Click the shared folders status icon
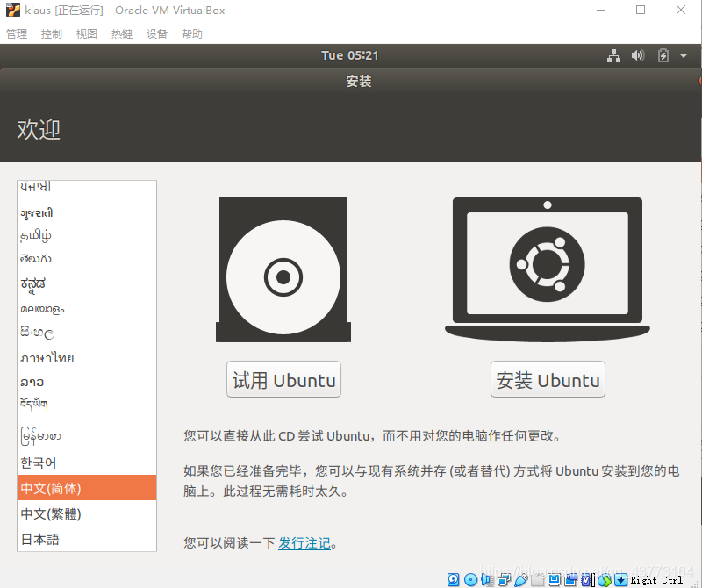Screen dimensions: 702x588 click(x=538, y=580)
